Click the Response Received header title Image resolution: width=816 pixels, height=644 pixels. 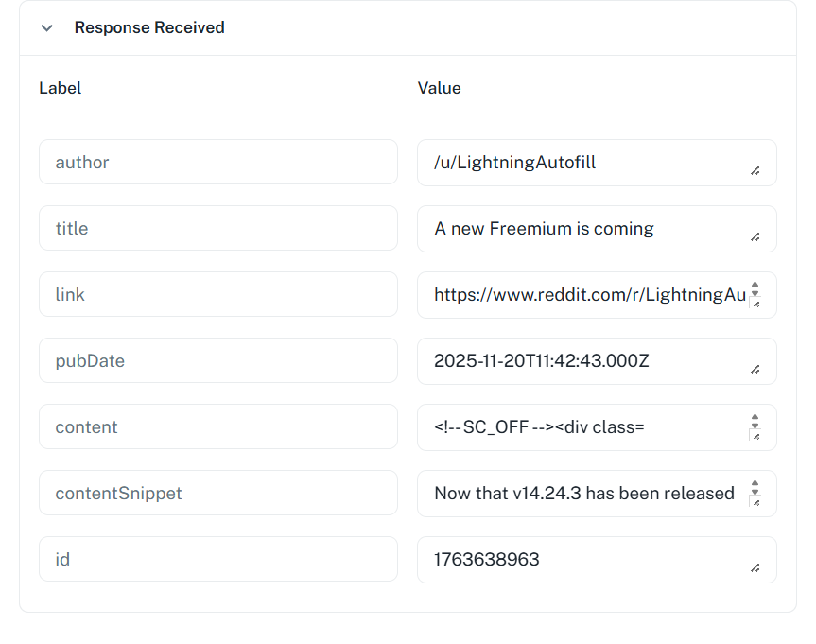click(x=149, y=28)
